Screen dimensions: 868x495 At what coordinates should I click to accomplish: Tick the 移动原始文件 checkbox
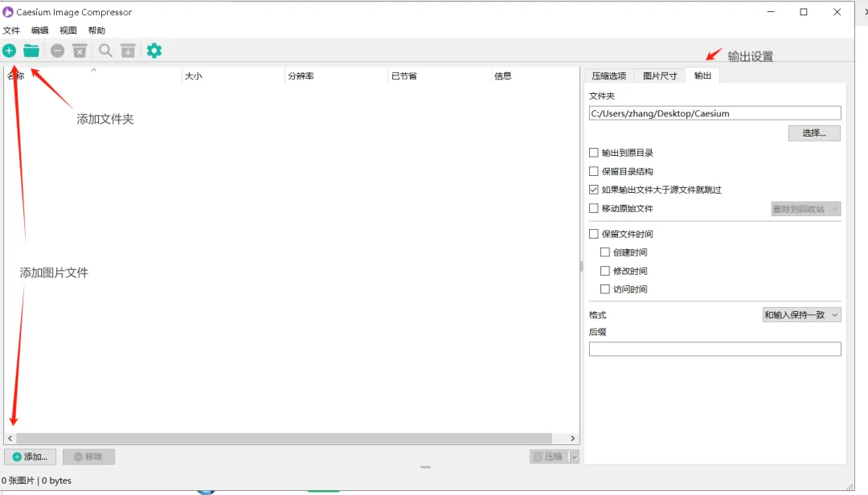click(x=594, y=208)
